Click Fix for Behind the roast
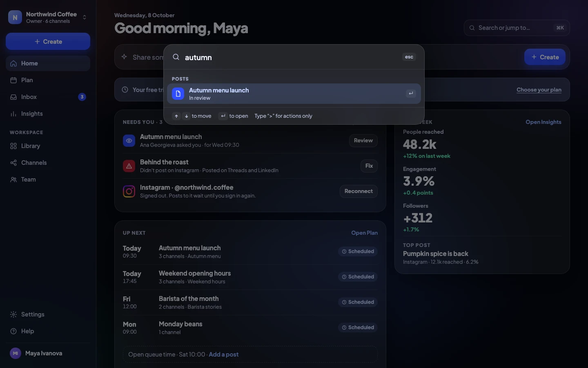 click(369, 166)
